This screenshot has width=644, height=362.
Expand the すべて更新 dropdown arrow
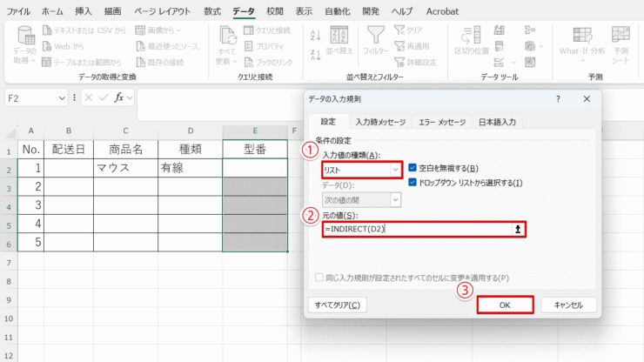tap(235, 62)
